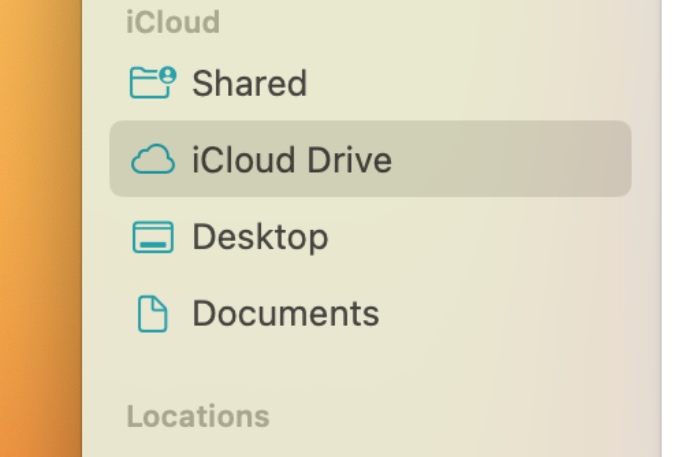Click the "Desktop" text label
Viewport: 700px width, 457px height.
coord(260,237)
